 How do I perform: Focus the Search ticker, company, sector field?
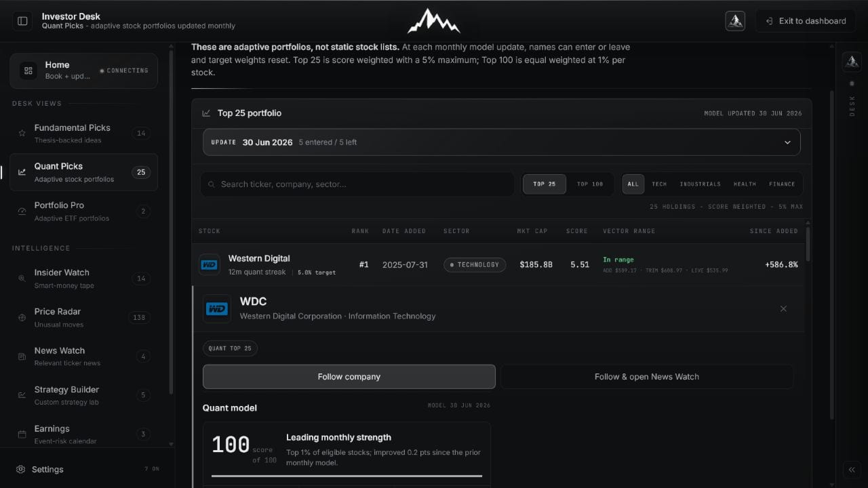357,184
